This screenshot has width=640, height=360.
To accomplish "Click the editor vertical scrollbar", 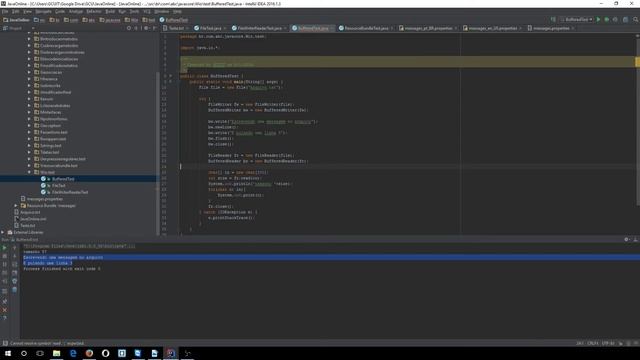I will tap(638, 122).
